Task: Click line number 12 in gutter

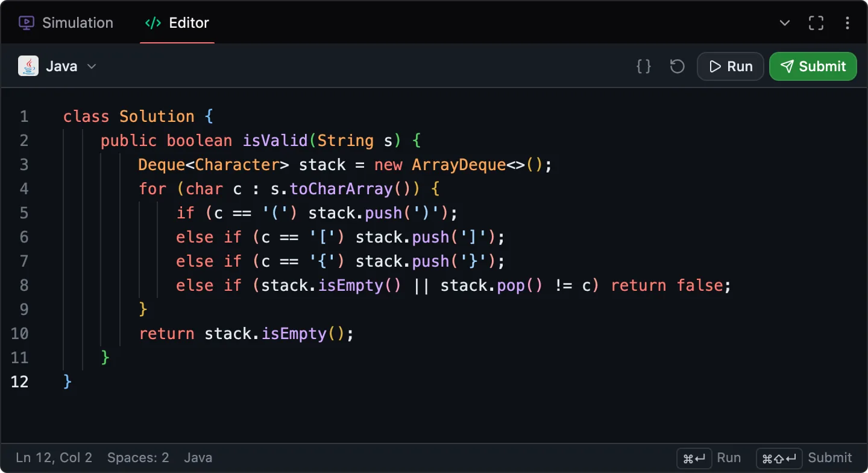Action: pos(19,382)
